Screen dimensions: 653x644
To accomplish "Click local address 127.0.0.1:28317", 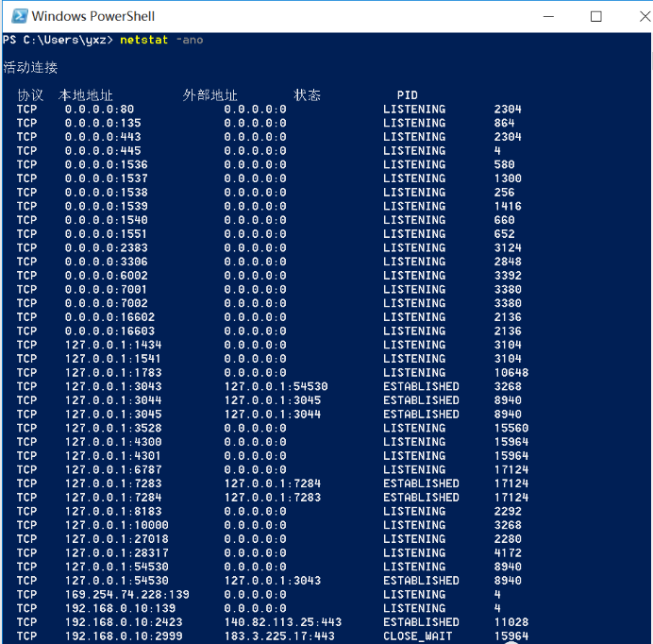I will tap(117, 552).
